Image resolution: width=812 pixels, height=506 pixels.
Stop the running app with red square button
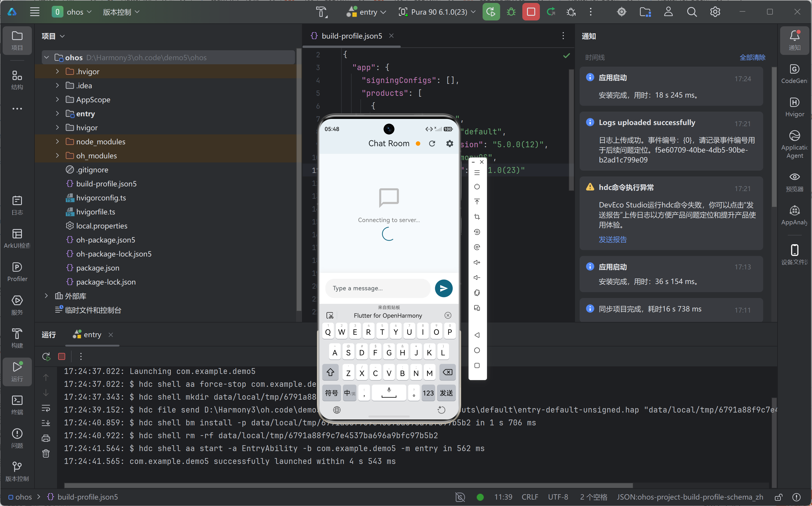coord(531,12)
